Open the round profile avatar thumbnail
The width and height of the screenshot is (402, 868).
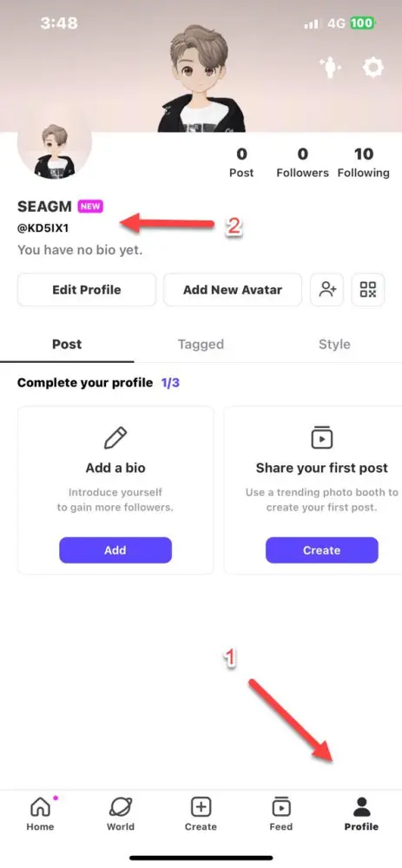tap(54, 142)
